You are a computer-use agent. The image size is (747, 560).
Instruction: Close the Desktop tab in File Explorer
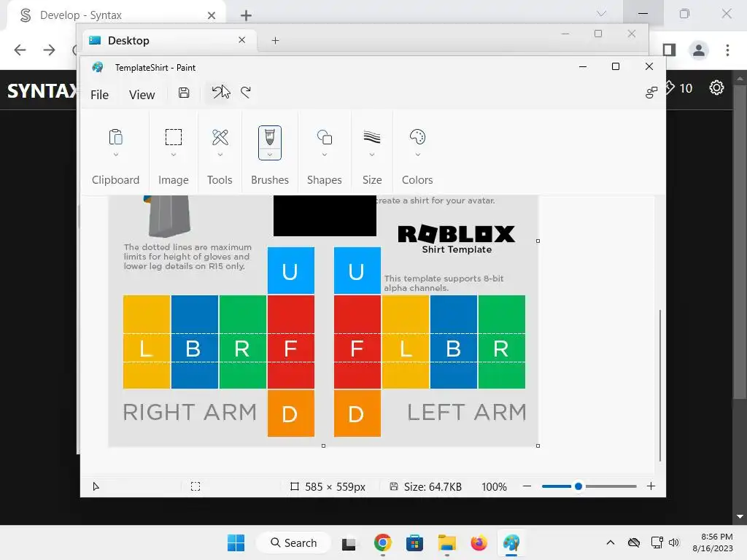click(x=242, y=40)
